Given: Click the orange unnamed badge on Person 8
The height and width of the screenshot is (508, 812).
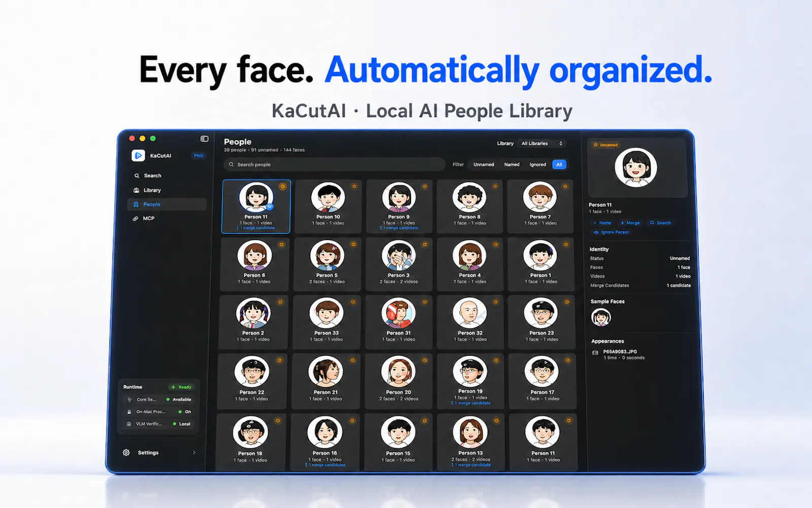Looking at the screenshot, I should point(495,186).
